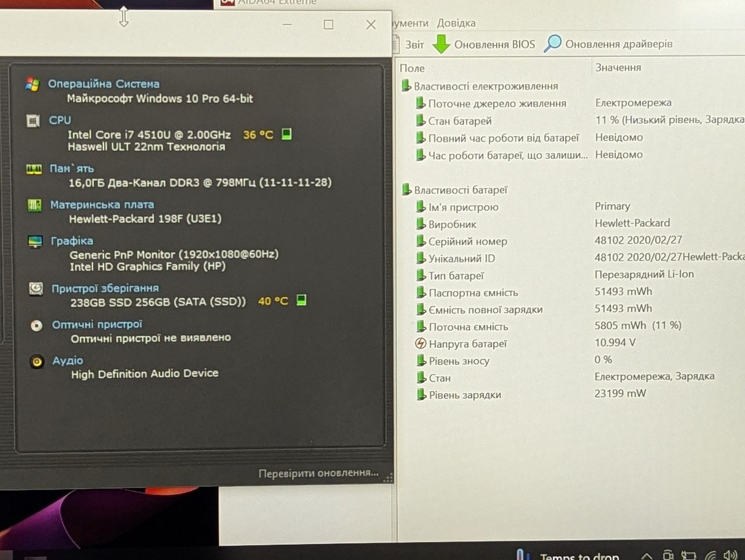Open the Операційна Система section in Speccy

[x=104, y=84]
